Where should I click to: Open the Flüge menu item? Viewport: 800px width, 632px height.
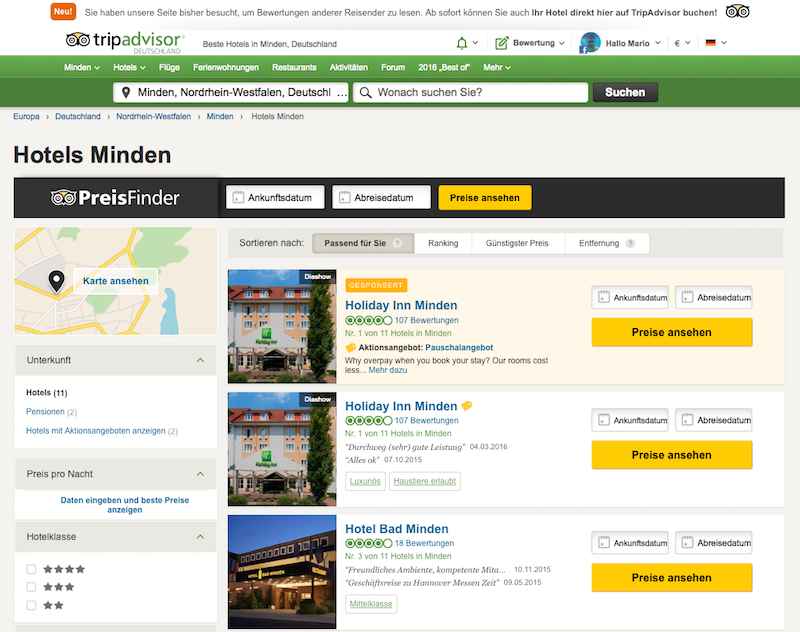(x=169, y=67)
